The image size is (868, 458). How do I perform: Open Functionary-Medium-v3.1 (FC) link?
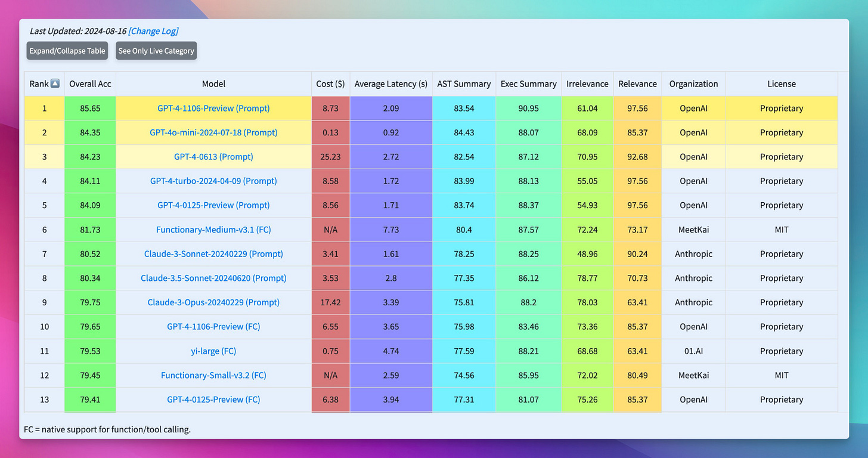[213, 230]
